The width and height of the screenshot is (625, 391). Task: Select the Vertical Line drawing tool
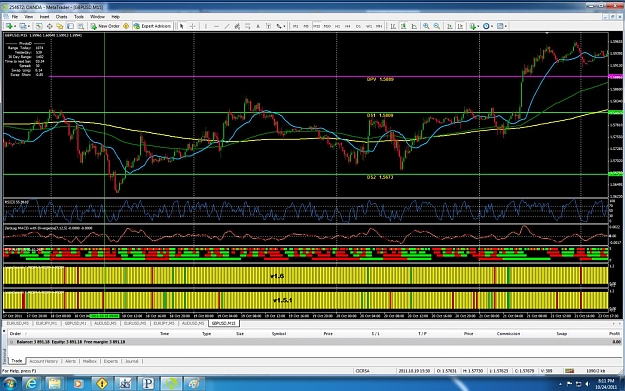(206, 26)
